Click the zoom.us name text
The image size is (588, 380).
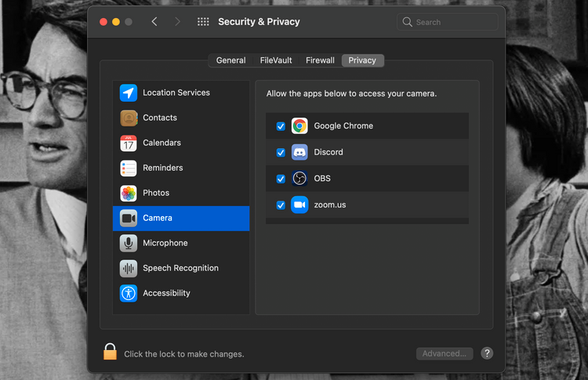pyautogui.click(x=330, y=205)
